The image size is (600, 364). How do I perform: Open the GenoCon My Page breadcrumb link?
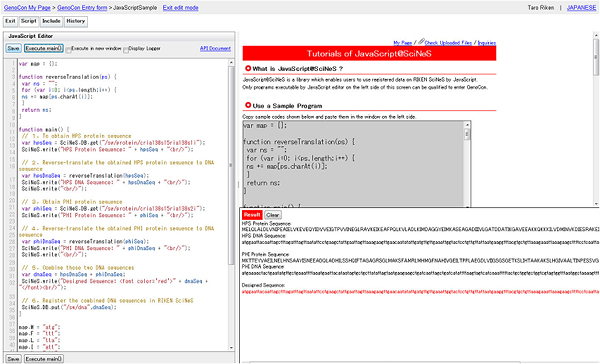(27, 8)
